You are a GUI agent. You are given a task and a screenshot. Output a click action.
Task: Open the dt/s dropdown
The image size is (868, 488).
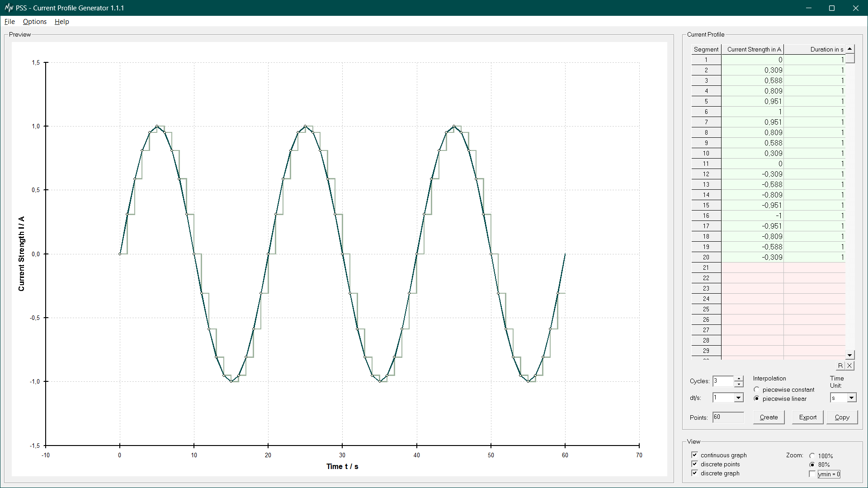click(738, 398)
